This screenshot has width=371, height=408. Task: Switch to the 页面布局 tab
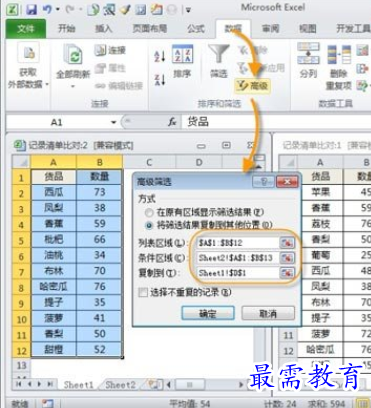[x=149, y=29]
